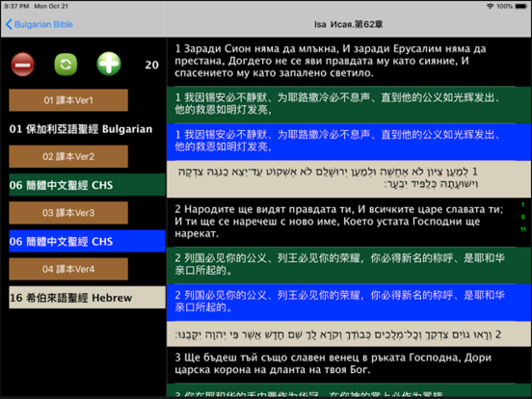Select Hebrew verse 2 text
This screenshot has height=399, width=532.
[x=349, y=334]
